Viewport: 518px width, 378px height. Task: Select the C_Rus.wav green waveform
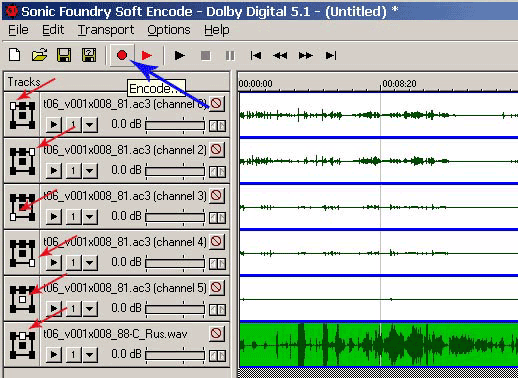[x=379, y=345]
